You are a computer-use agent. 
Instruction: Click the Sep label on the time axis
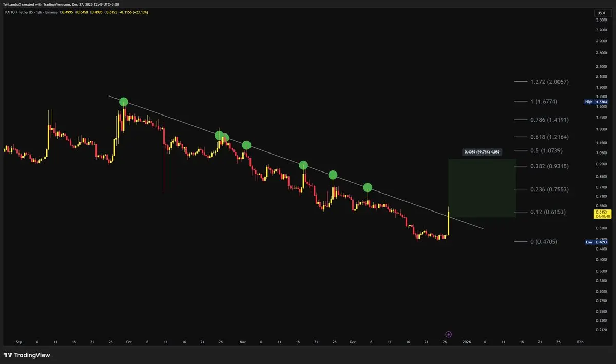19,341
